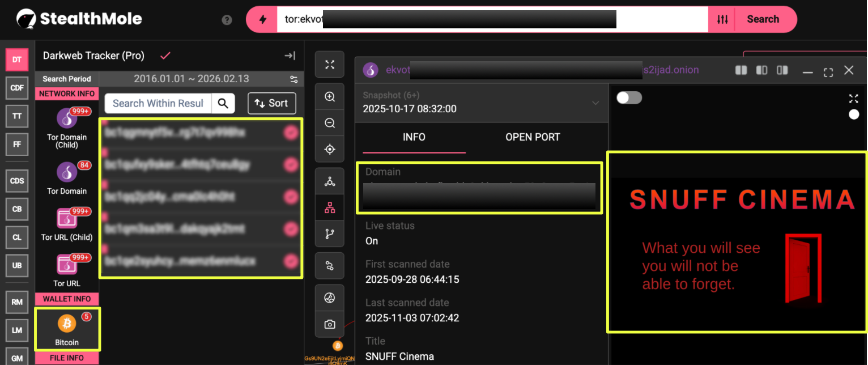Click the Search Within Results field

pos(158,103)
